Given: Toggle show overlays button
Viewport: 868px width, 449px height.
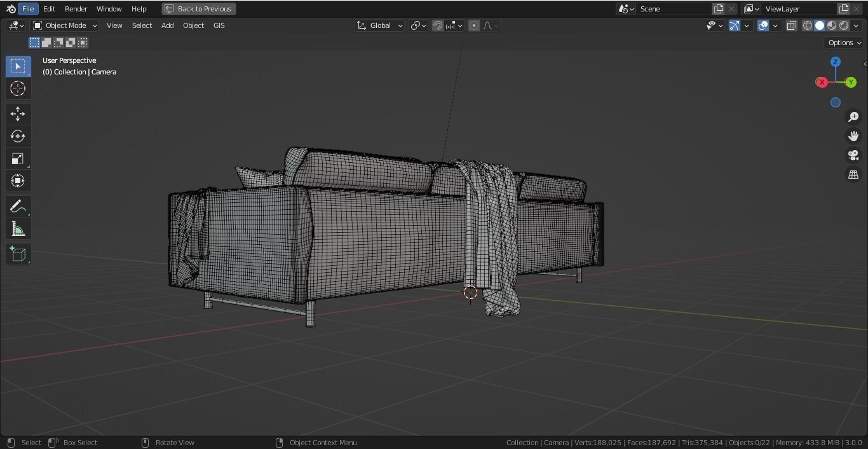Looking at the screenshot, I should point(763,25).
